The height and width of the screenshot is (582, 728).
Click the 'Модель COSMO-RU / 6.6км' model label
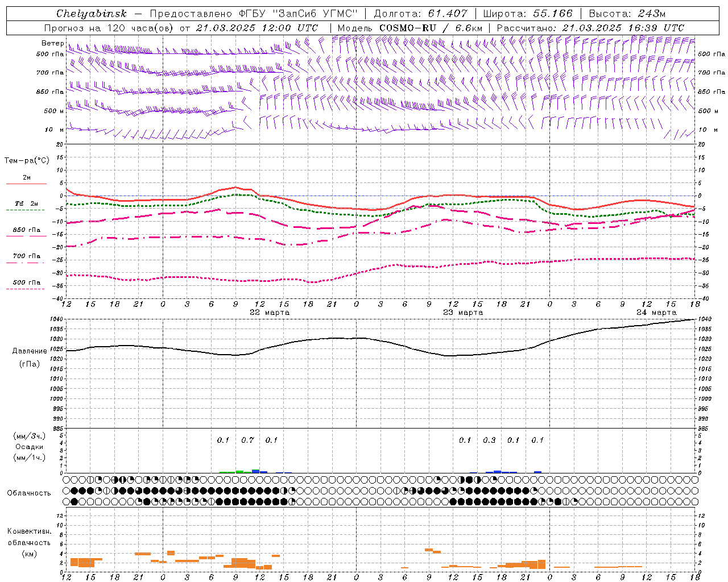pyautogui.click(x=410, y=28)
